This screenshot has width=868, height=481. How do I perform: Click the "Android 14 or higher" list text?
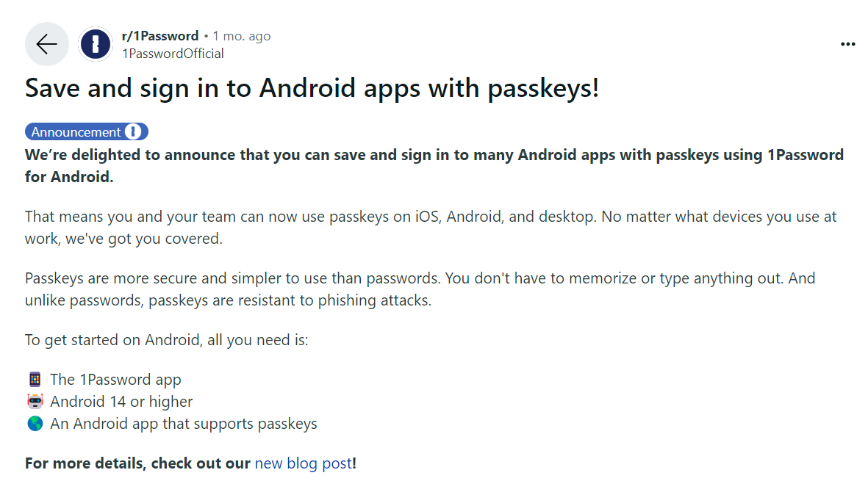[x=121, y=402]
